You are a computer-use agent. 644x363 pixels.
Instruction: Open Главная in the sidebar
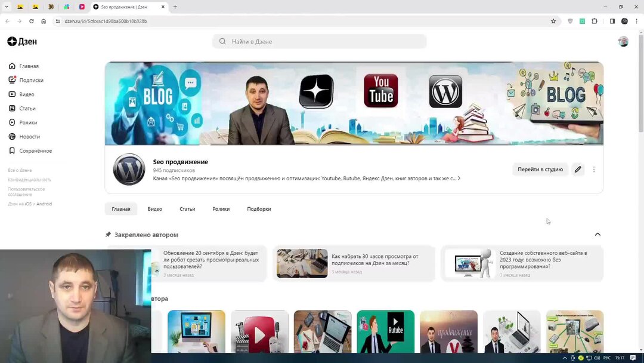tap(23, 66)
